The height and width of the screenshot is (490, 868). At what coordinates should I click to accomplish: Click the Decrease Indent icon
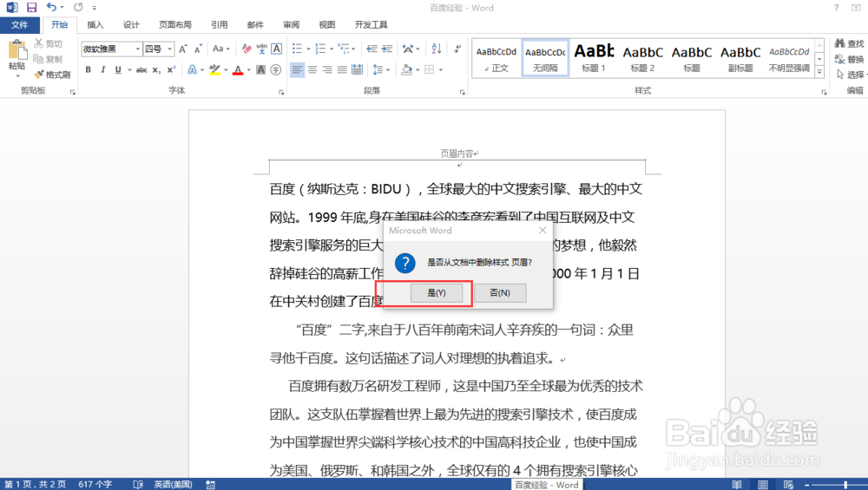[x=372, y=49]
